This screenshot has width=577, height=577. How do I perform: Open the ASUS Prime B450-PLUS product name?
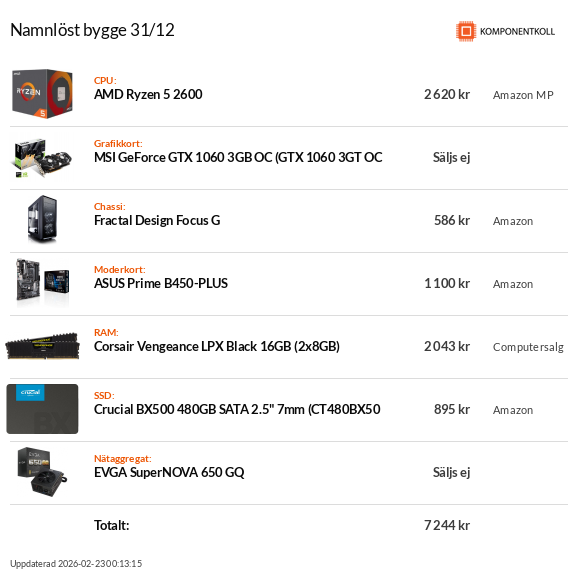click(161, 283)
